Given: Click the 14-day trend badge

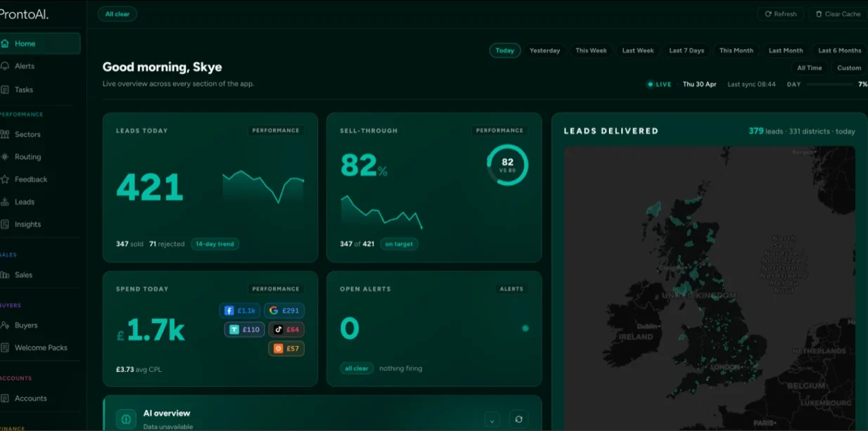Looking at the screenshot, I should point(215,244).
